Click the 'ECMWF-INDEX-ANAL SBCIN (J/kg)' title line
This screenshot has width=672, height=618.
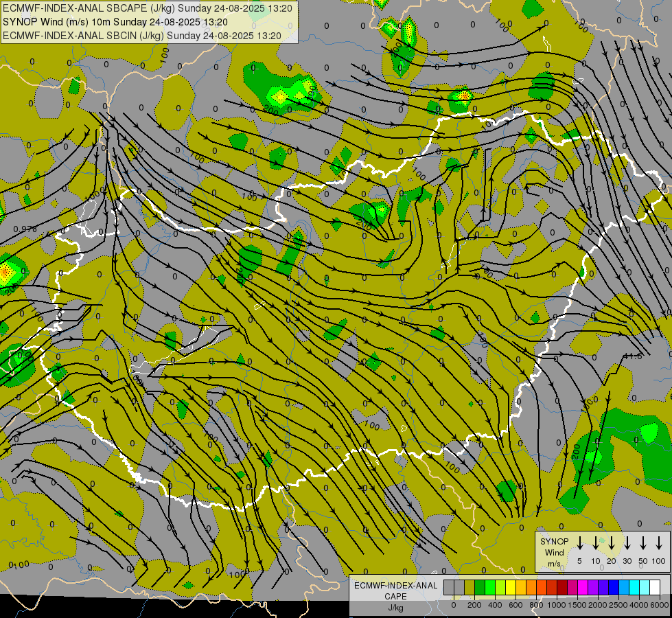[x=142, y=36]
